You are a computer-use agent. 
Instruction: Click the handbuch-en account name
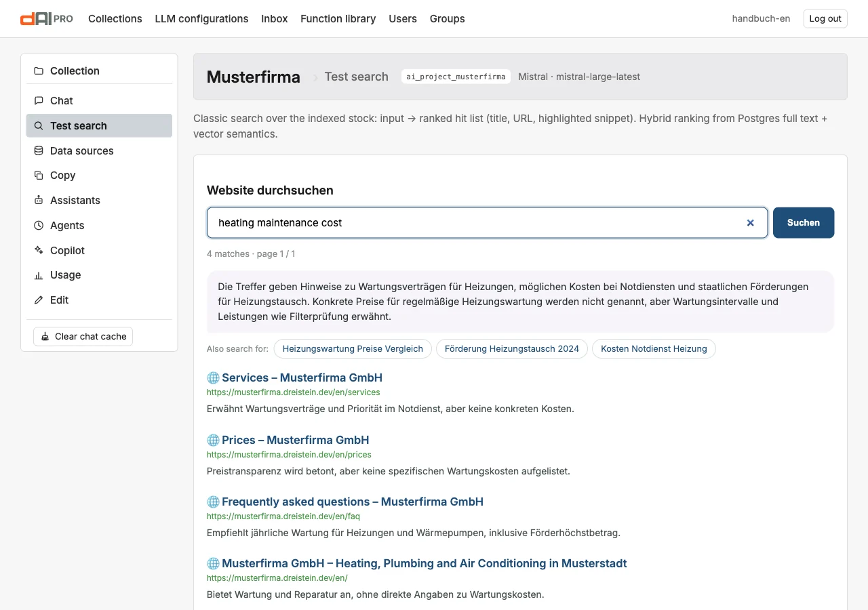761,19
